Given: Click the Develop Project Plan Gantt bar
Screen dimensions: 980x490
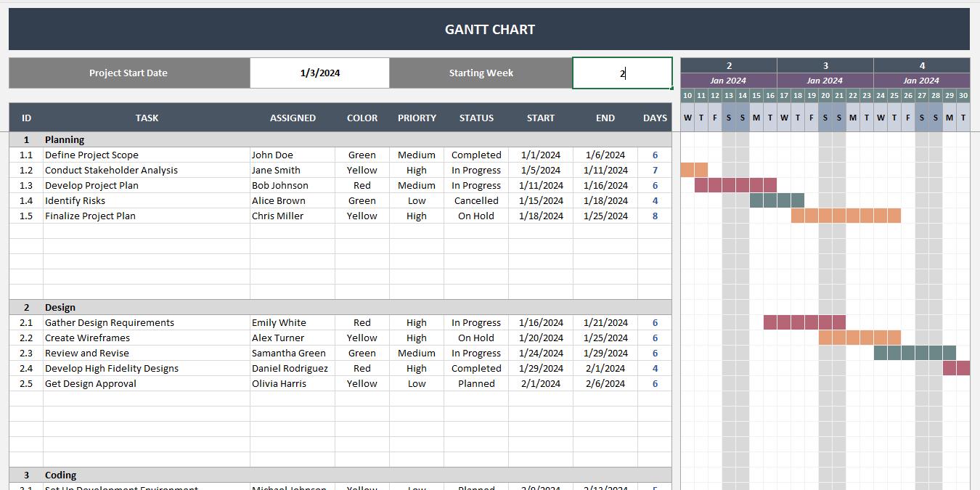Looking at the screenshot, I should [735, 185].
